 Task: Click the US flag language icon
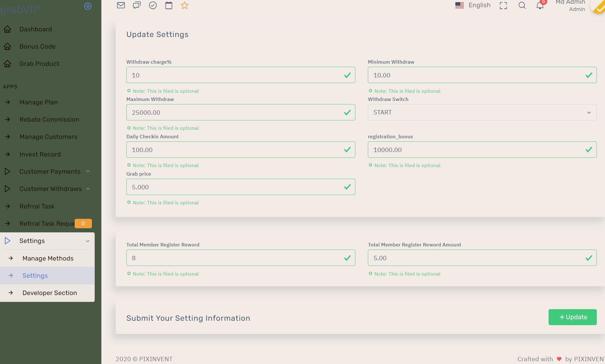coord(459,5)
